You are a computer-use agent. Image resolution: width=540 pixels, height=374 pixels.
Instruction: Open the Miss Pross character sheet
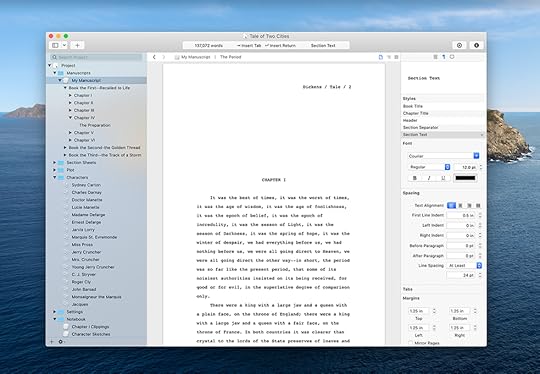click(x=82, y=245)
